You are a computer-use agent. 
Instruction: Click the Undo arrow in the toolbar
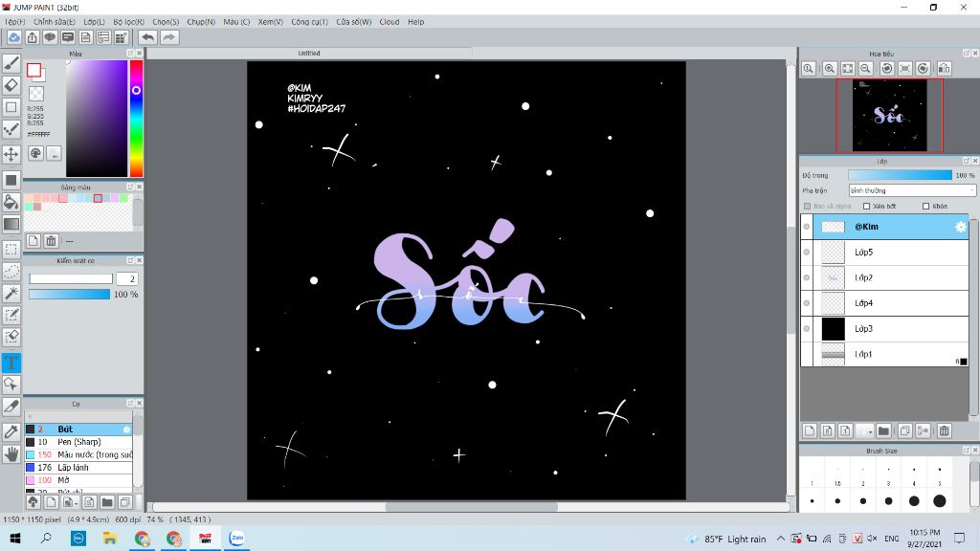147,37
